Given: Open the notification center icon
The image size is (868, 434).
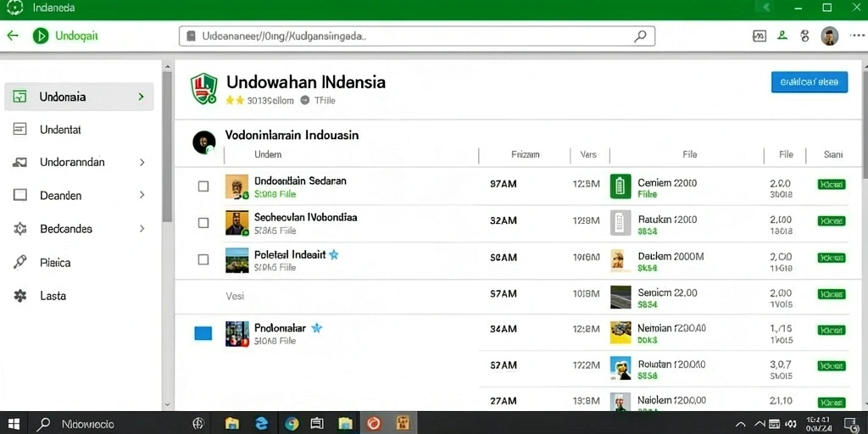Looking at the screenshot, I should 850,424.
